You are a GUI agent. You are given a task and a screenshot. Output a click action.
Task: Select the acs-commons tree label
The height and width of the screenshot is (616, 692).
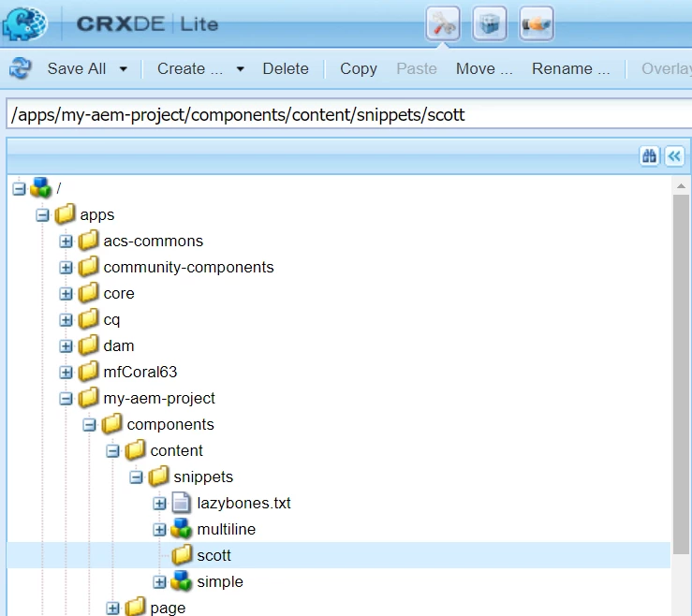(x=154, y=241)
